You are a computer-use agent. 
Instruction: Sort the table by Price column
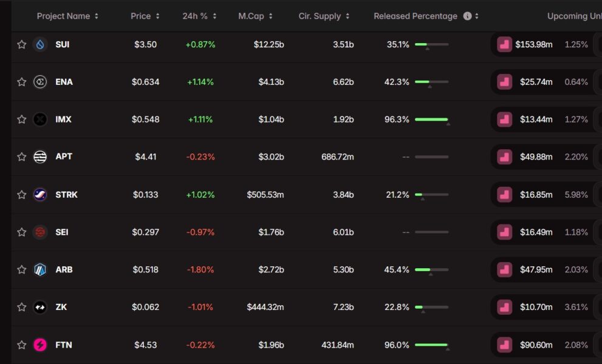(x=145, y=16)
